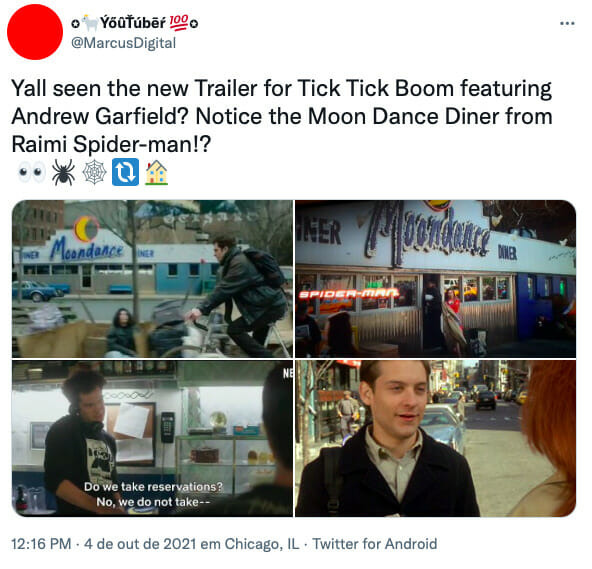592x569 pixels.
Task: Click the 4 de out de 2021 date
Action: (x=140, y=544)
